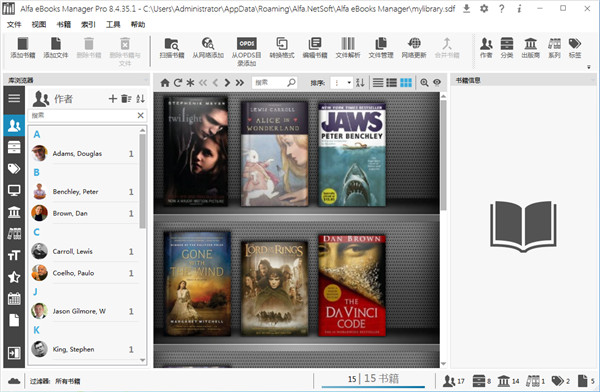Viewport: 600px width, 392px height.
Task: Select the Jaws book cover
Action: pyautogui.click(x=352, y=155)
